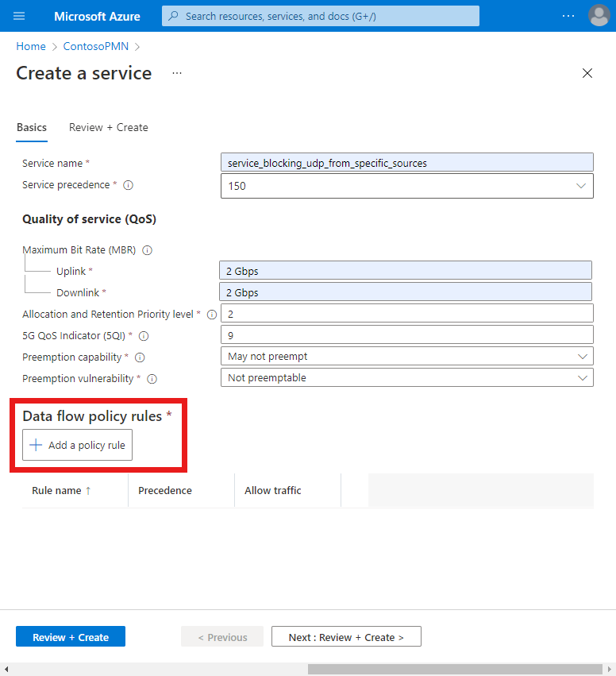Viewport: 616px width, 676px height.
Task: Select the Basics tab
Action: click(32, 127)
